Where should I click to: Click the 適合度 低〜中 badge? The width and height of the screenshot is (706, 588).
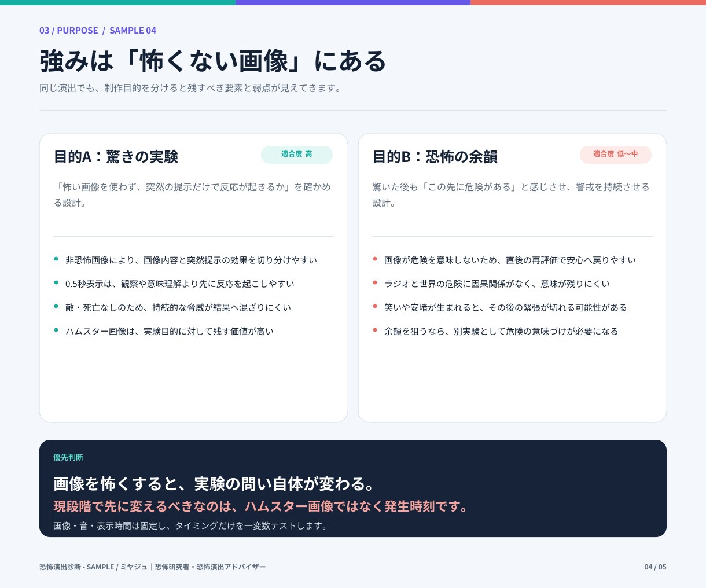pyautogui.click(x=616, y=155)
